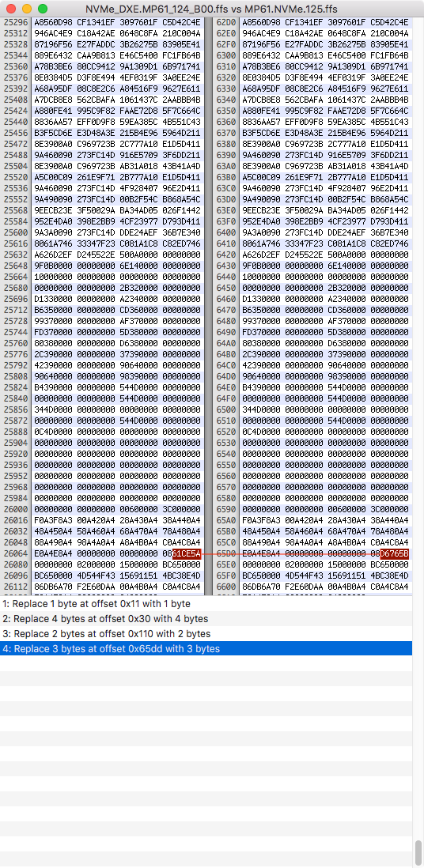
Task: Click left pane offset 25824
Action: [x=16, y=387]
